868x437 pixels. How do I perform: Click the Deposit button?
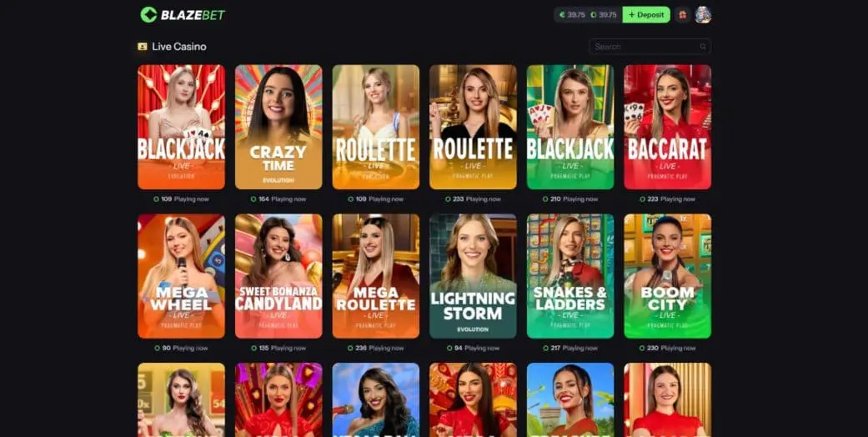(x=646, y=15)
